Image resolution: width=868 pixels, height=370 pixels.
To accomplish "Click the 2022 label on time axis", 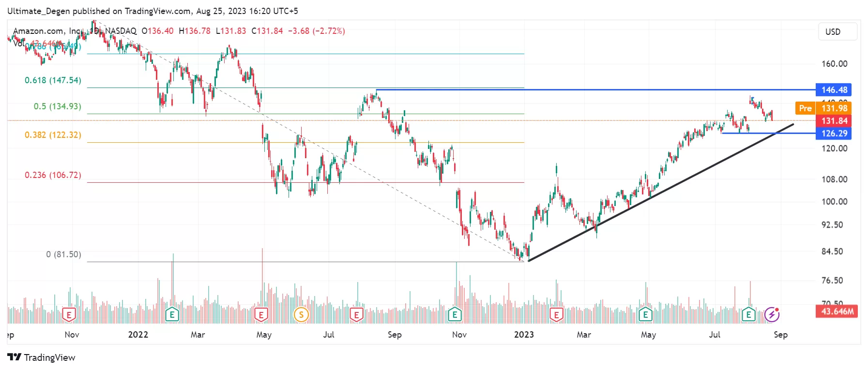I will tap(138, 335).
